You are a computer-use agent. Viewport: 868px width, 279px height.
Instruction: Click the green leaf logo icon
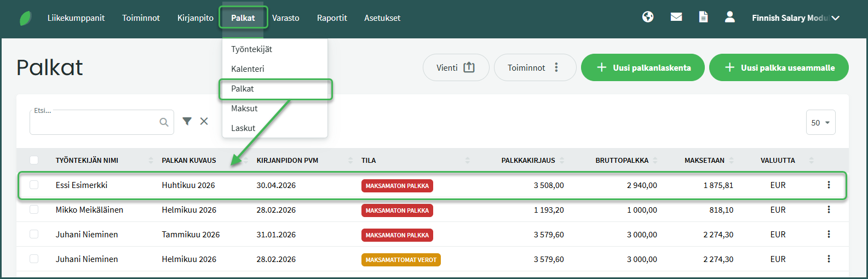[x=25, y=18]
